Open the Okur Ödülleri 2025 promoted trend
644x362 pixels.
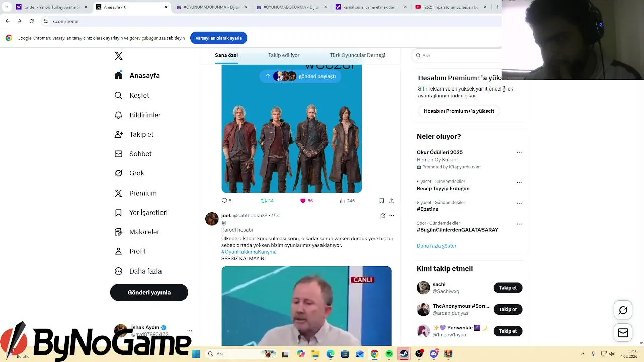pyautogui.click(x=440, y=152)
